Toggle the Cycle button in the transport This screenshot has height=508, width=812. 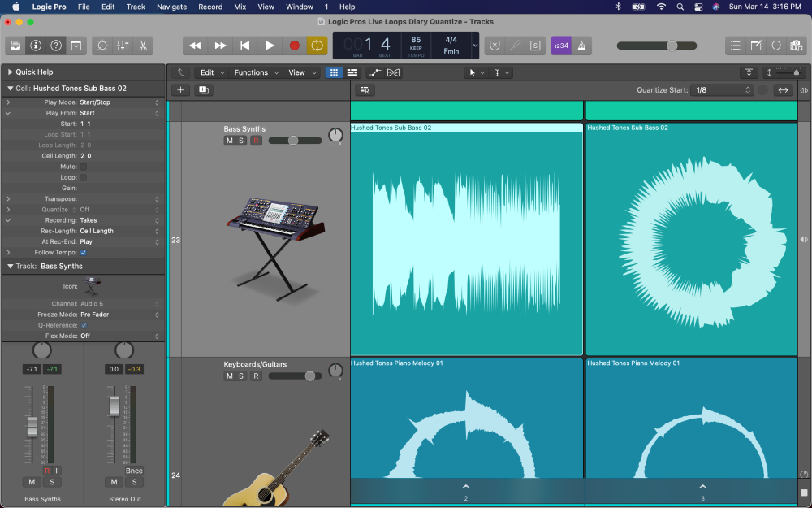(317, 46)
